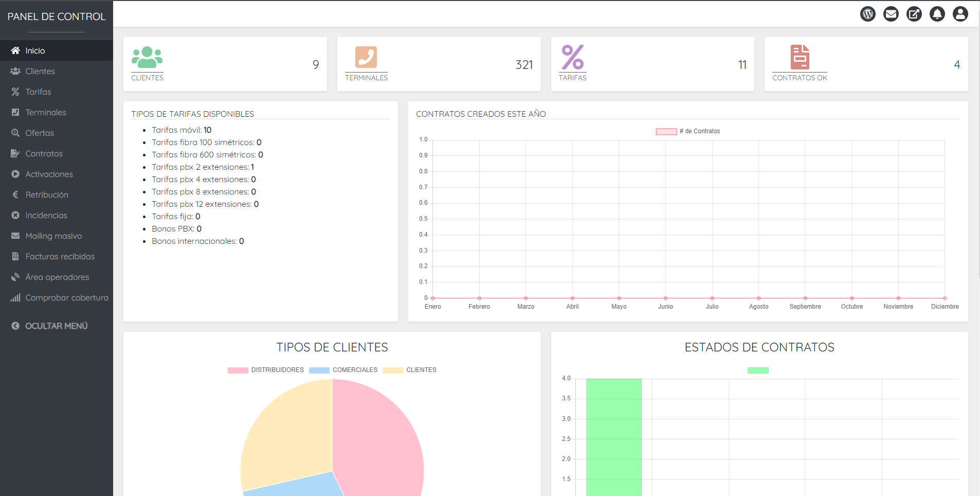The height and width of the screenshot is (496, 980).
Task: Click the CONTRATOS OK card label
Action: coord(800,78)
